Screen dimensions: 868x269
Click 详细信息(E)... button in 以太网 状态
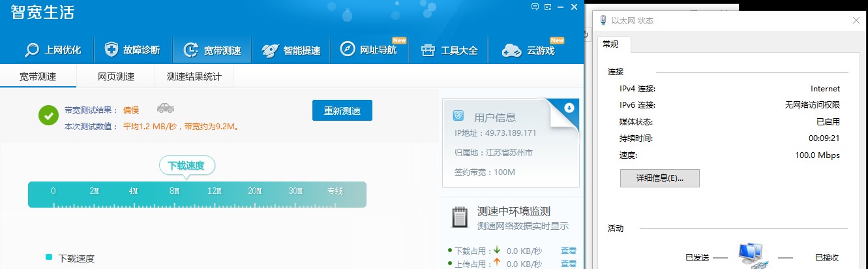pos(659,178)
